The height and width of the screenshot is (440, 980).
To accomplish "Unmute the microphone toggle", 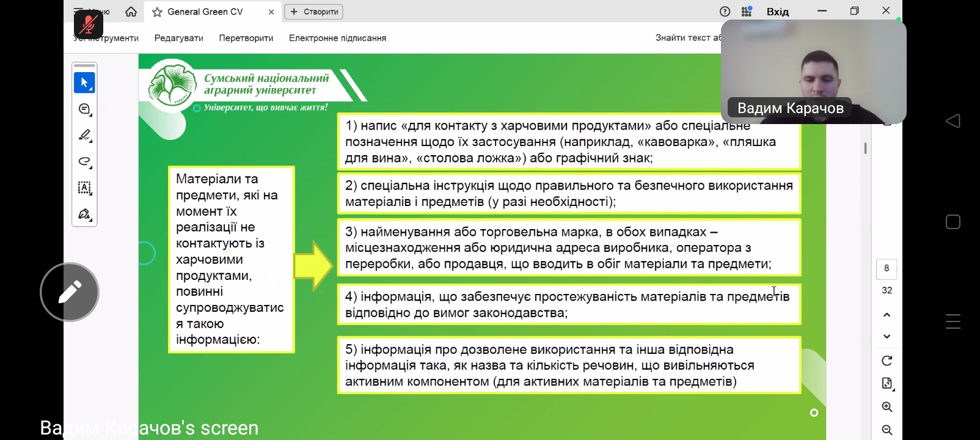I will pos(89,24).
